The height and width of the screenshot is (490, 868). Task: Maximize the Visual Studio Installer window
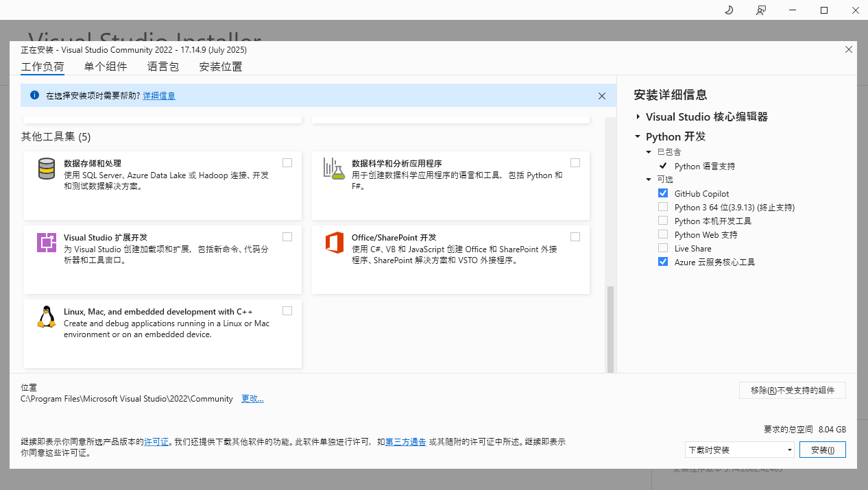(x=824, y=10)
